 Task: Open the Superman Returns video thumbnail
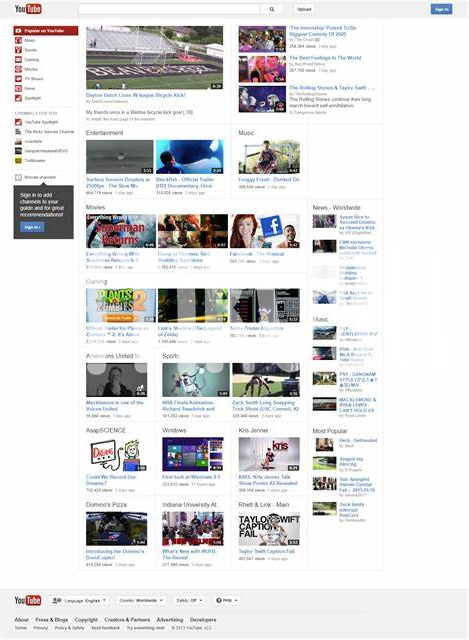point(121,231)
